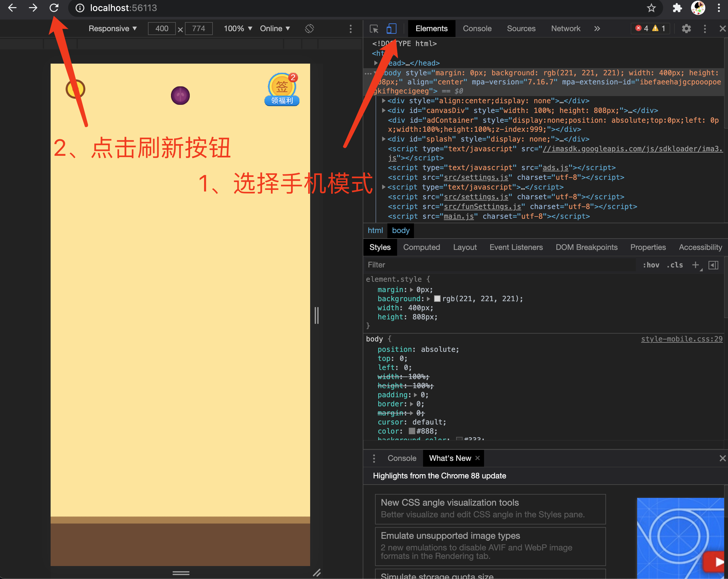
Task: Toggle the device toolbar mode icon
Action: tap(391, 29)
